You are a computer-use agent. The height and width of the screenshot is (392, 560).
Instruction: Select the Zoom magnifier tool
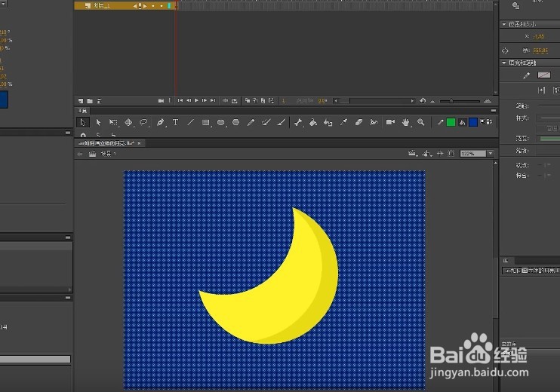pyautogui.click(x=421, y=122)
